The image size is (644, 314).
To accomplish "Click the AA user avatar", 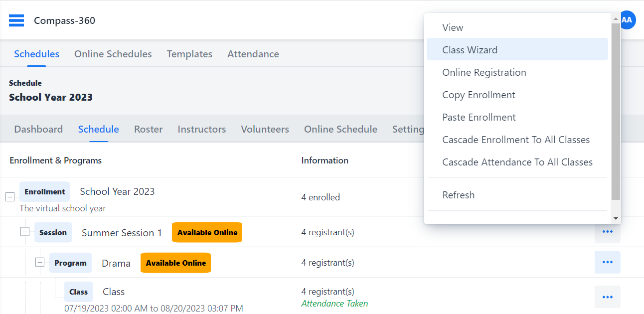I will 628,20.
